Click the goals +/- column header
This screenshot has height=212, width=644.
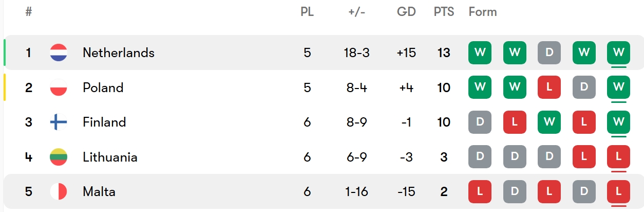tap(356, 12)
